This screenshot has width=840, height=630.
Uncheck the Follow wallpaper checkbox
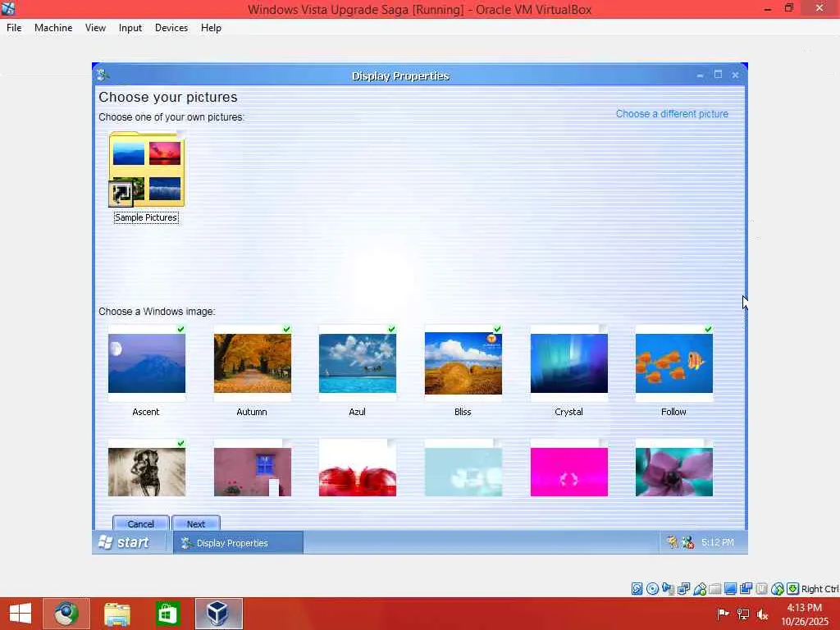tap(709, 329)
